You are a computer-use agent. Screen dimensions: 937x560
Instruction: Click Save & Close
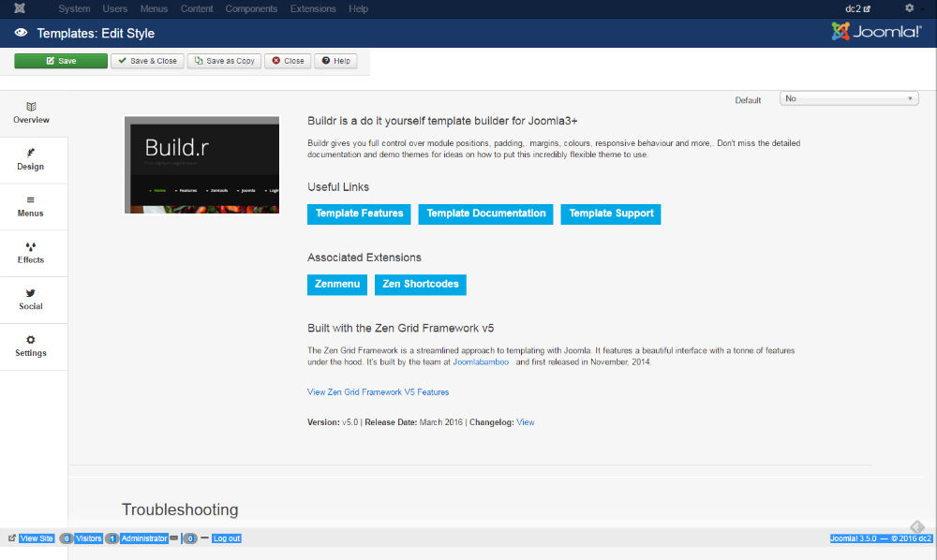coord(147,61)
